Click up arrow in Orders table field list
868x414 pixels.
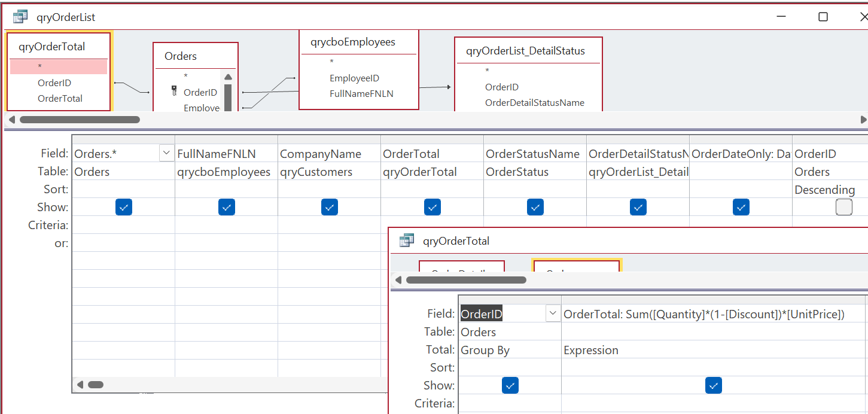click(x=228, y=77)
